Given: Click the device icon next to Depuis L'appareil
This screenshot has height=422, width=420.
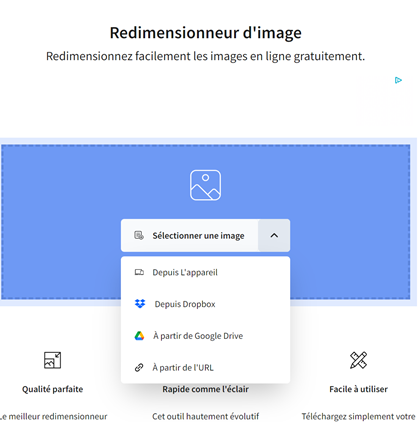Looking at the screenshot, I should 139,272.
